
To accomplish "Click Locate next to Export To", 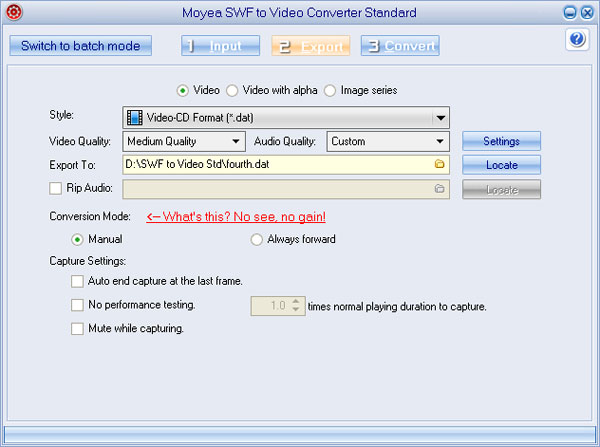I will pos(501,165).
